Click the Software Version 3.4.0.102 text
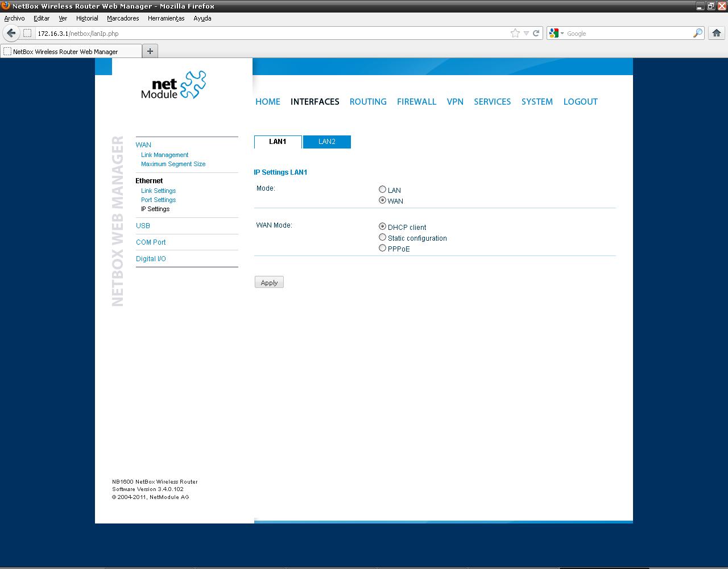This screenshot has height=569, width=728. point(148,489)
